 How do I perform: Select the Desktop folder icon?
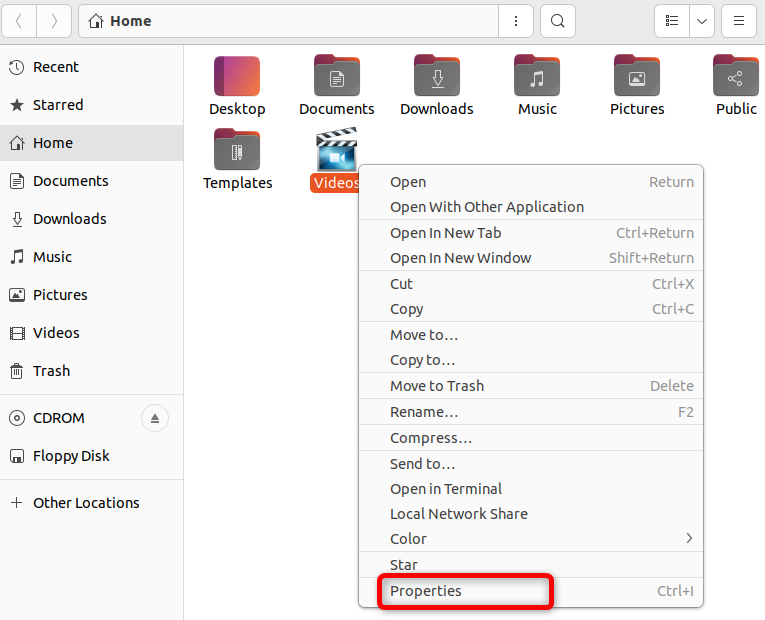click(237, 77)
